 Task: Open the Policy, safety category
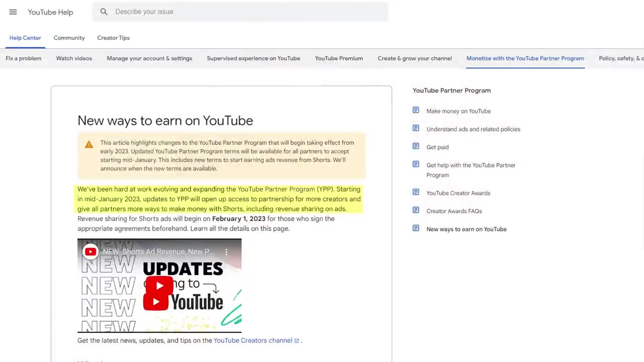point(621,58)
